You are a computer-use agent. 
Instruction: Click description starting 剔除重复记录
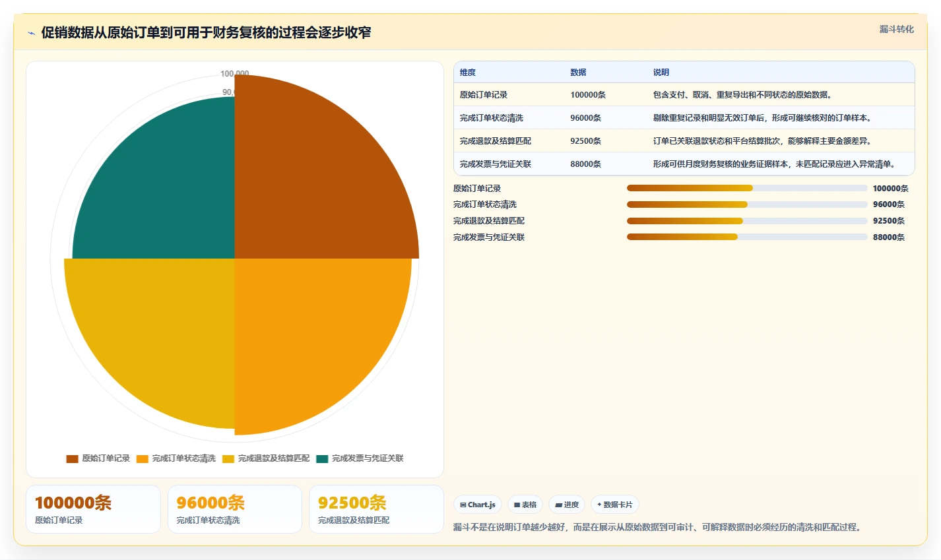[x=763, y=118]
